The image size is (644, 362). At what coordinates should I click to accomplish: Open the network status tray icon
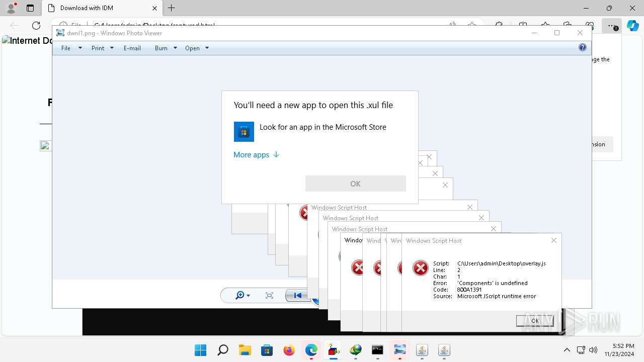581,350
